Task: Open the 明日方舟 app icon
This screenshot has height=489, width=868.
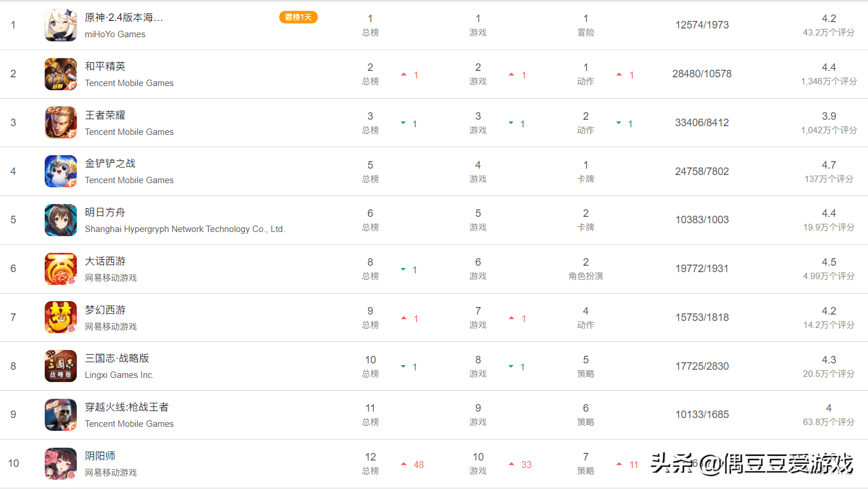Action: coord(60,220)
